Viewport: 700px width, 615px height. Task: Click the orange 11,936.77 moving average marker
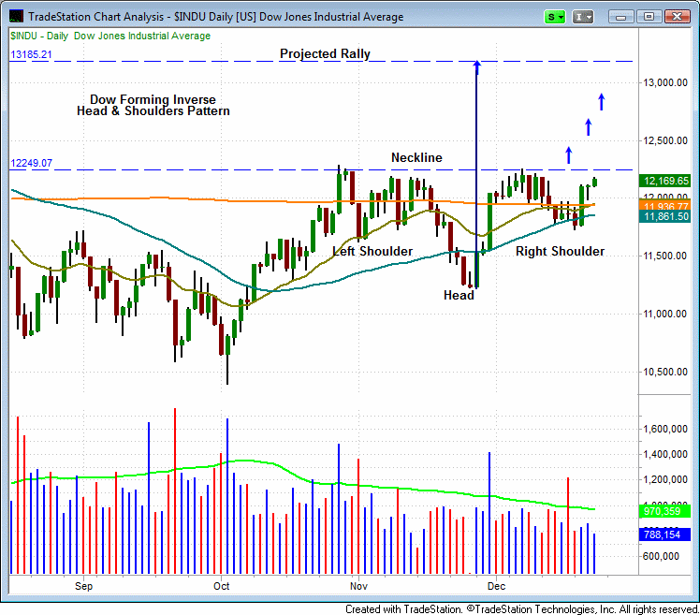[664, 206]
